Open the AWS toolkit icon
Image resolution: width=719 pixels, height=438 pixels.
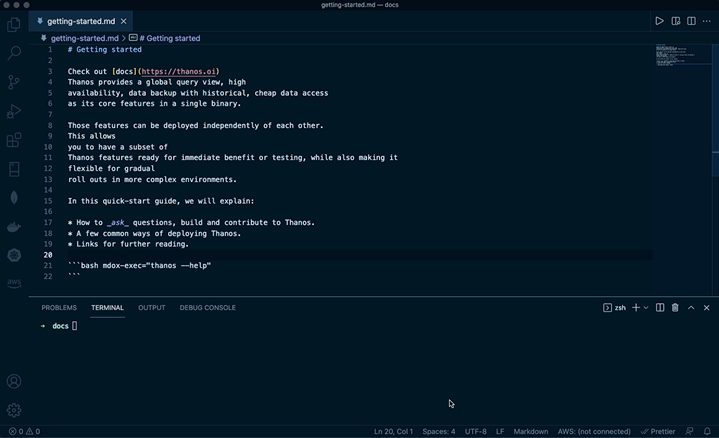[14, 282]
